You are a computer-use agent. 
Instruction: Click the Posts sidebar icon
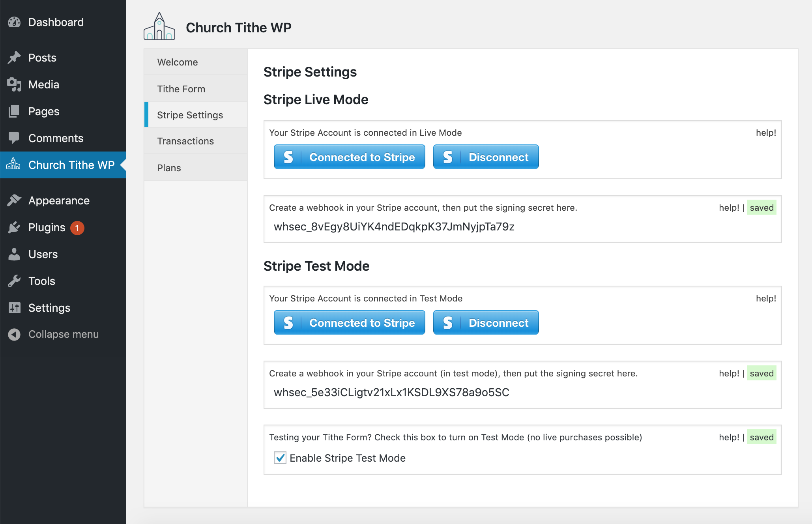pyautogui.click(x=14, y=58)
